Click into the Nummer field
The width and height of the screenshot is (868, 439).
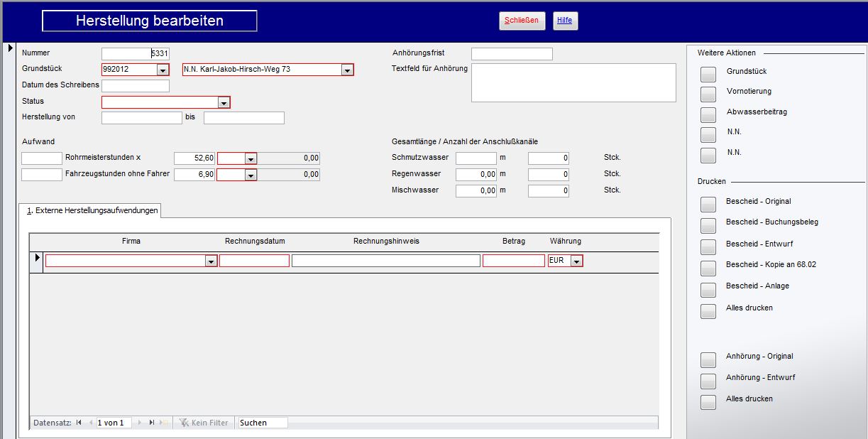click(x=136, y=53)
